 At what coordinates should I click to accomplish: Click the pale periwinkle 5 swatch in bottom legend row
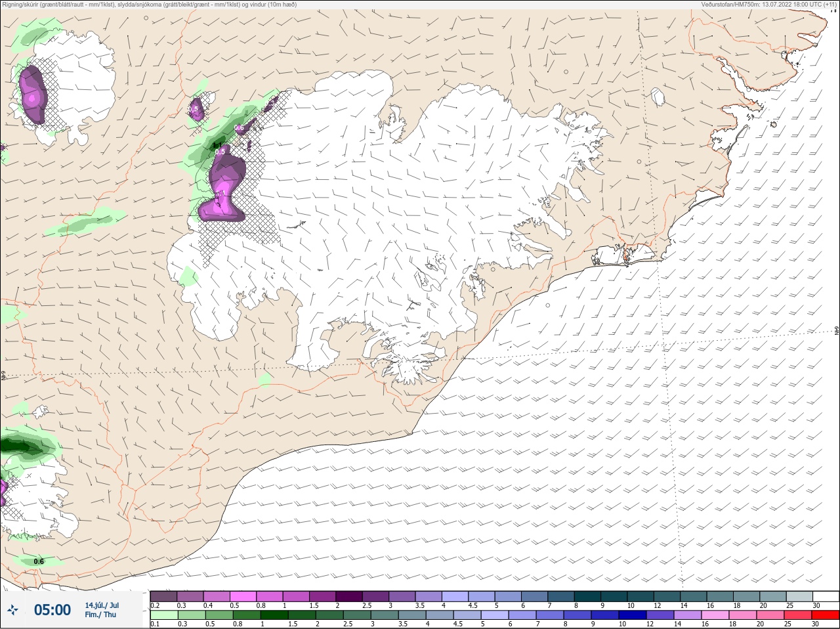(495, 615)
